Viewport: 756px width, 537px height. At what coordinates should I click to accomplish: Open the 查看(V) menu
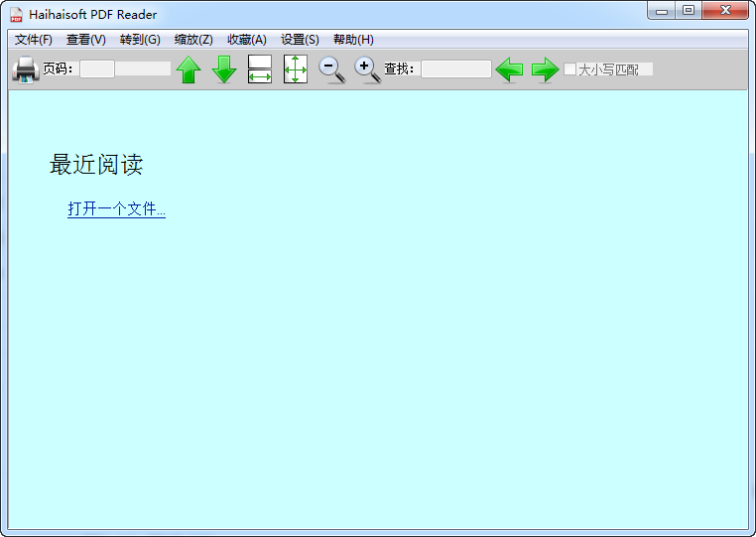pos(86,40)
